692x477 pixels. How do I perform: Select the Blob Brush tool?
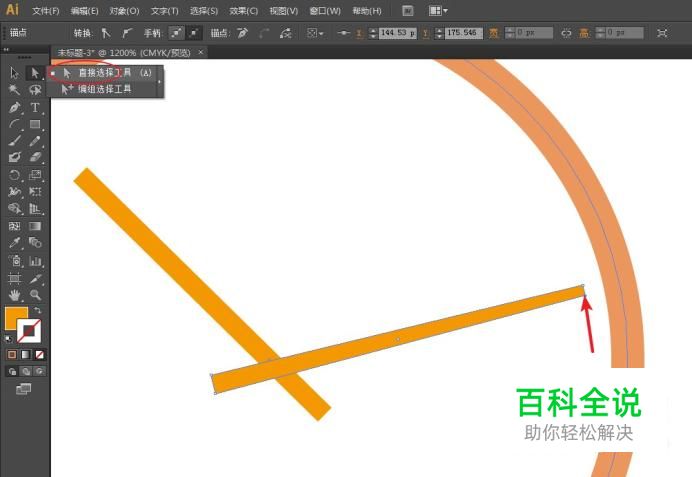coord(14,157)
